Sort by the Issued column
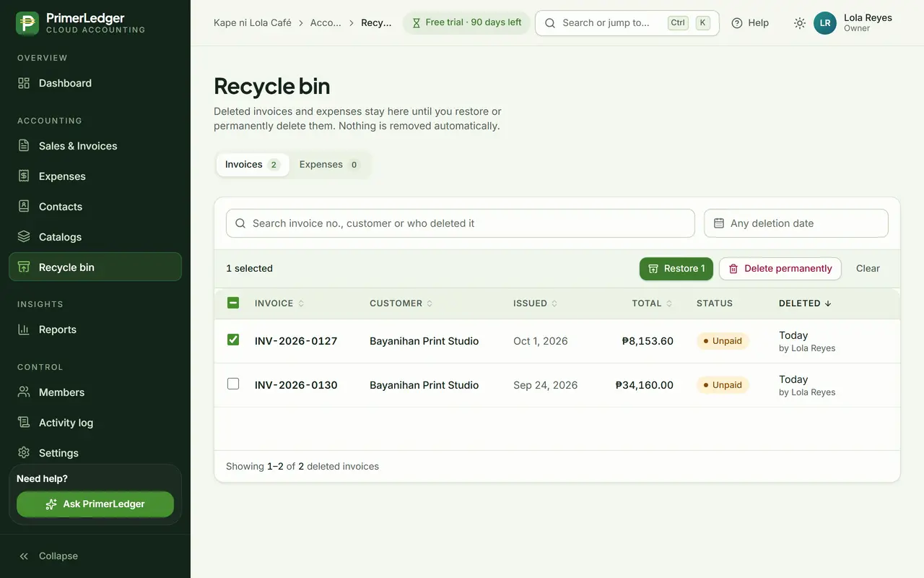The image size is (924, 578). [536, 303]
